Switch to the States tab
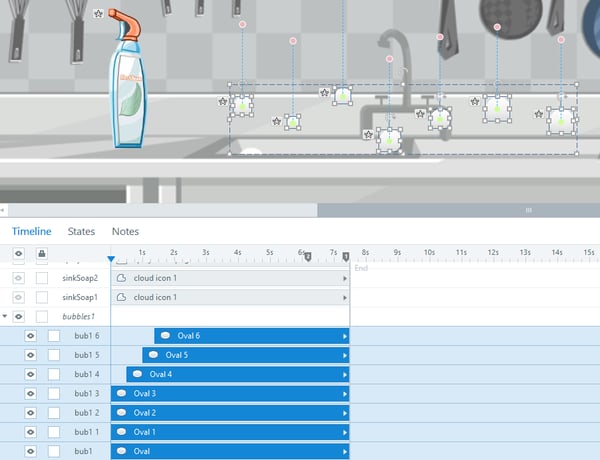Viewport: 600px width, 460px height. 81,231
